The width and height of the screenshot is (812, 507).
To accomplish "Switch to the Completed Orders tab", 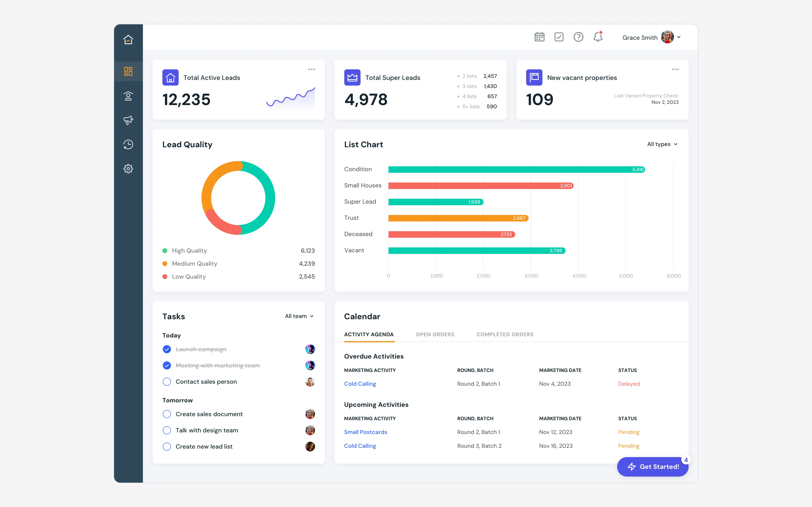I will tap(505, 334).
